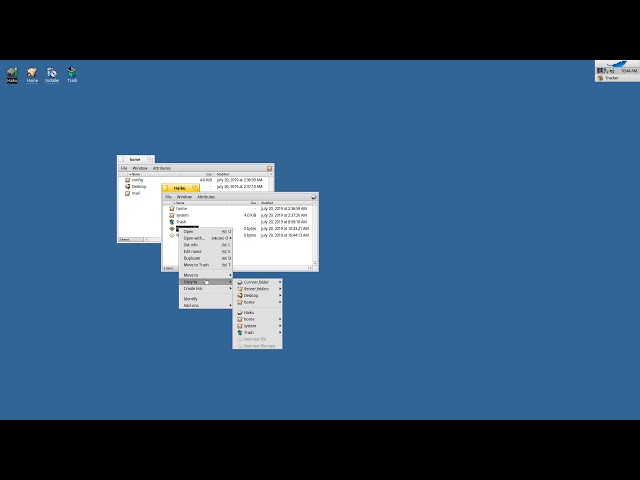Viewport: 640px width, 480px height.
Task: Click the config folder icon in home window
Action: (127, 180)
